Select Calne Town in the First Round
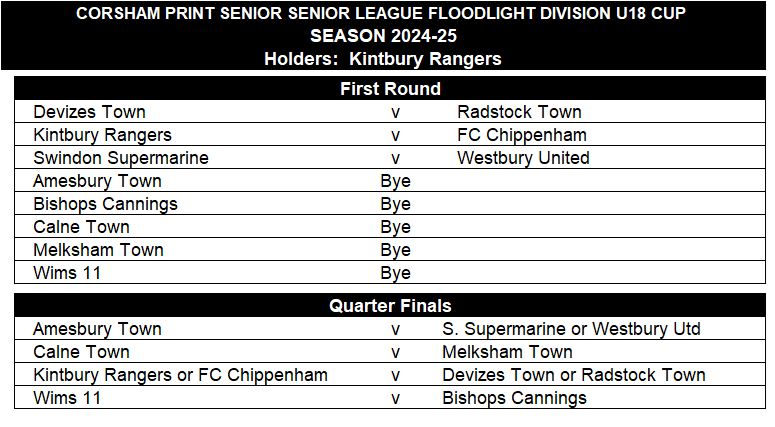 pyautogui.click(x=81, y=227)
